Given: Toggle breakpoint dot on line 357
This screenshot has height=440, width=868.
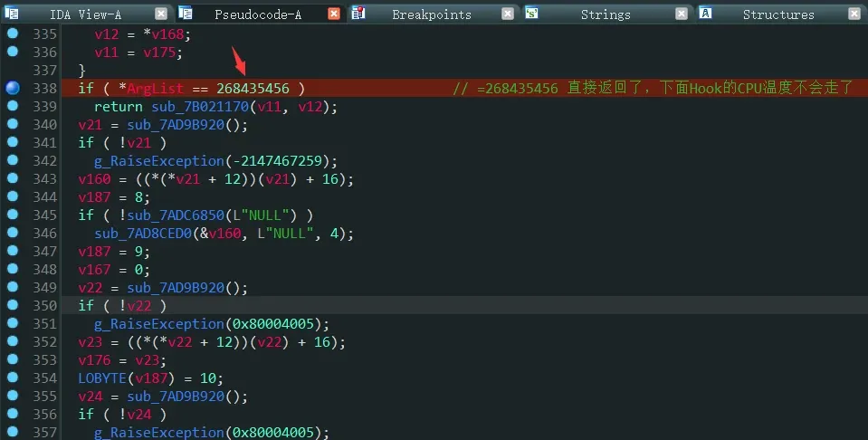Looking at the screenshot, I should (x=12, y=432).
